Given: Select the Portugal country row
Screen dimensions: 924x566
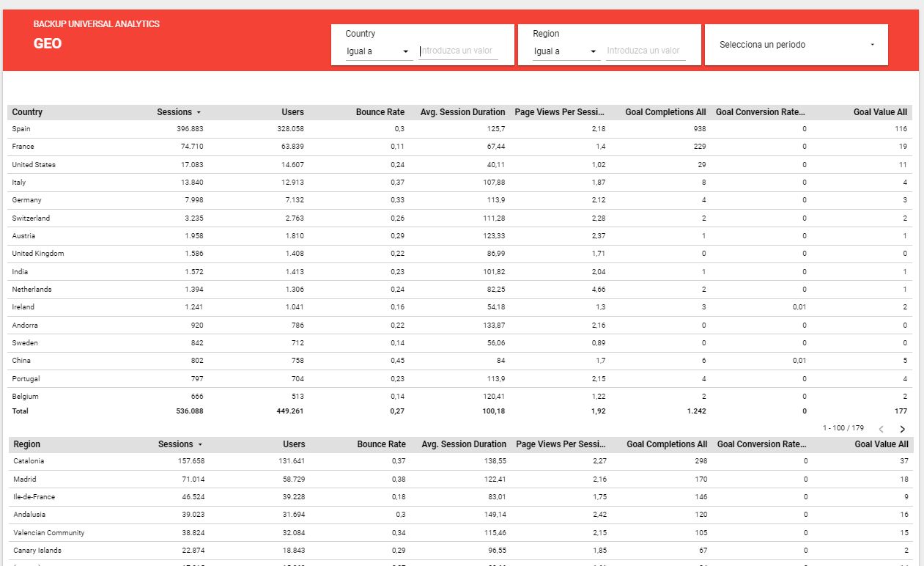Looking at the screenshot, I should pos(459,379).
